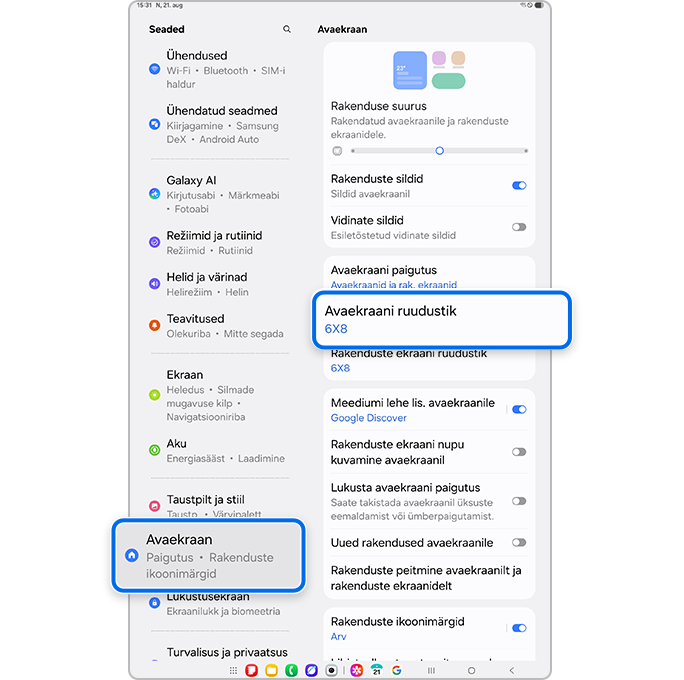Image resolution: width=684 pixels, height=680 pixels.
Task: Open Avaekraani paigutus setting
Action: (x=429, y=276)
